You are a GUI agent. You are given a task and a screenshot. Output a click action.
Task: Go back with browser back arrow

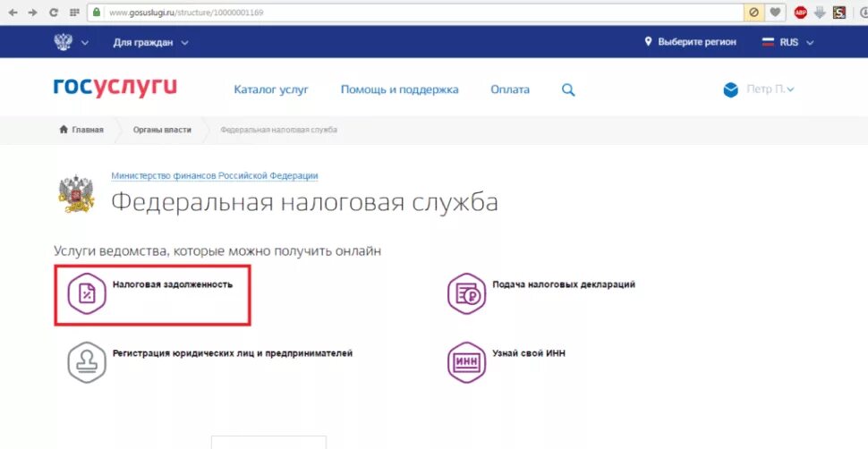[13, 13]
